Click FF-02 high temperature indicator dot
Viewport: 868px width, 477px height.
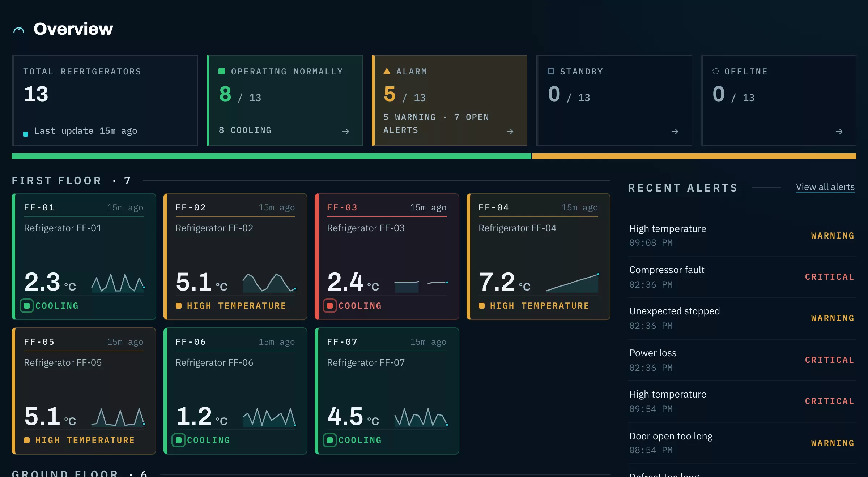pyautogui.click(x=178, y=306)
